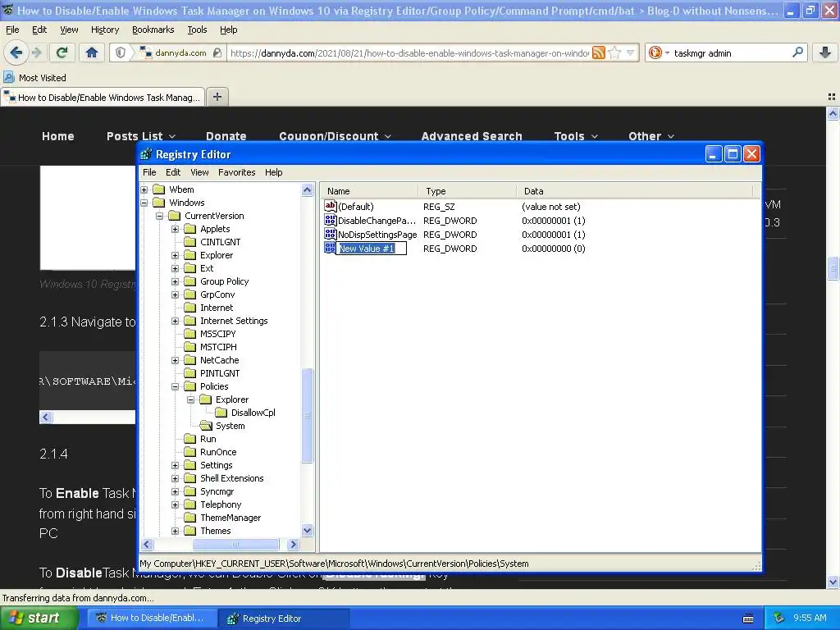Open Advanced Search on the website
840x630 pixels.
(472, 136)
